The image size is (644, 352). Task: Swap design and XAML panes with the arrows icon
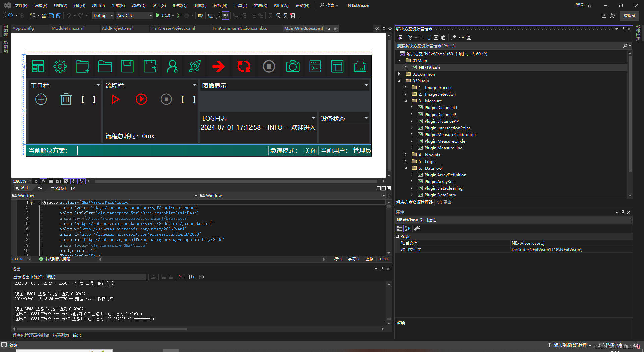tap(40, 188)
